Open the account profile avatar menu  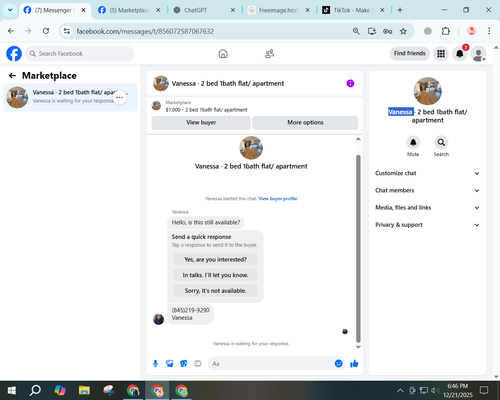tap(478, 54)
